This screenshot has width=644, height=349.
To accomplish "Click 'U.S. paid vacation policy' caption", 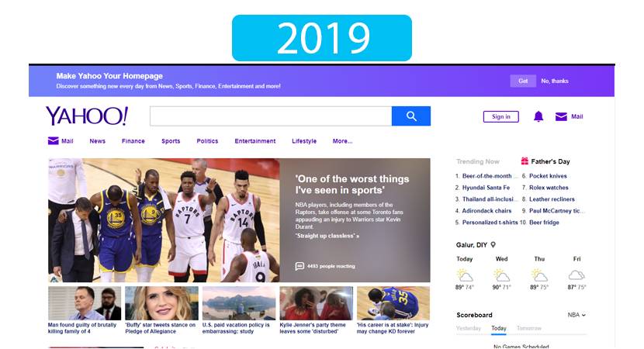I will [x=236, y=327].
